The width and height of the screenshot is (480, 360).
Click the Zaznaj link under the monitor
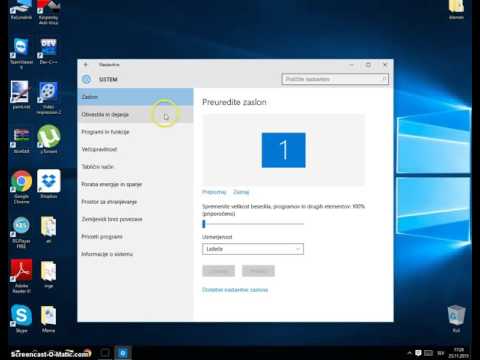[x=241, y=192]
